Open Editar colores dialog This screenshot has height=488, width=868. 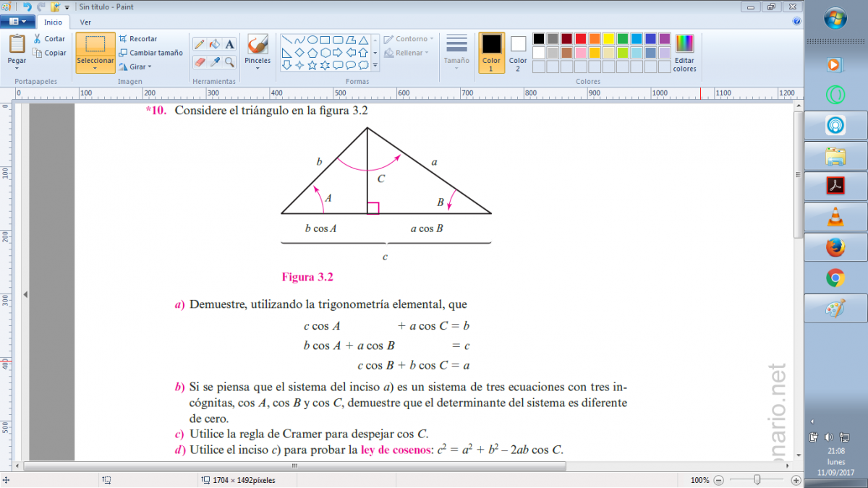tap(684, 53)
